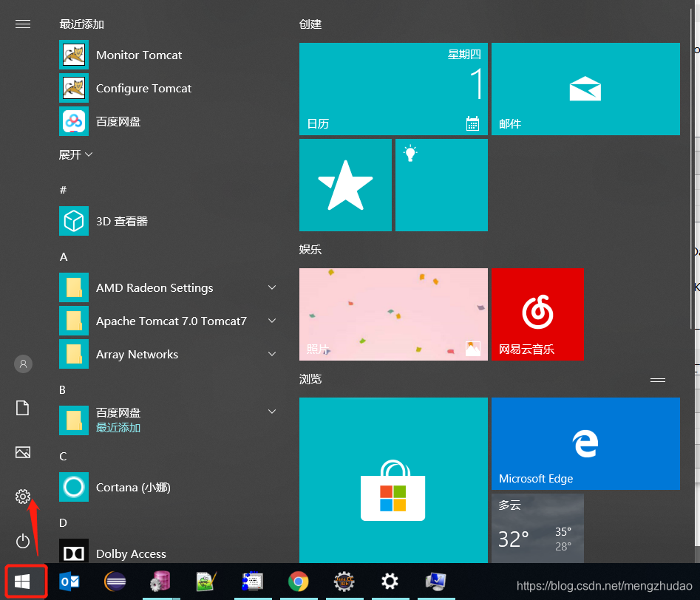The height and width of the screenshot is (600, 700).
Task: Open 百度网盘 in recently added list
Action: coord(167,121)
